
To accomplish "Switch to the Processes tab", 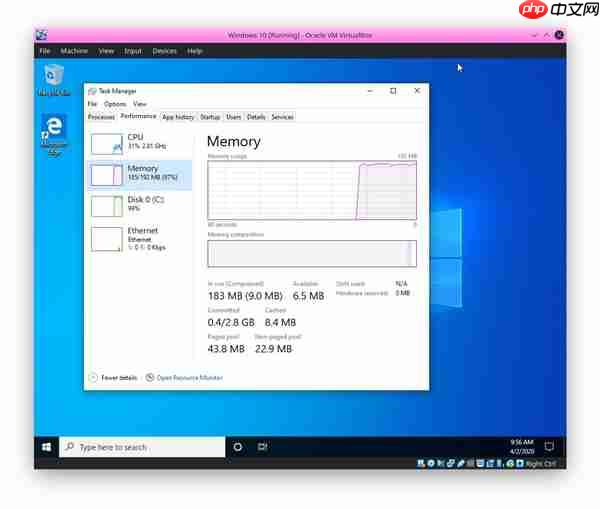I will (x=101, y=117).
